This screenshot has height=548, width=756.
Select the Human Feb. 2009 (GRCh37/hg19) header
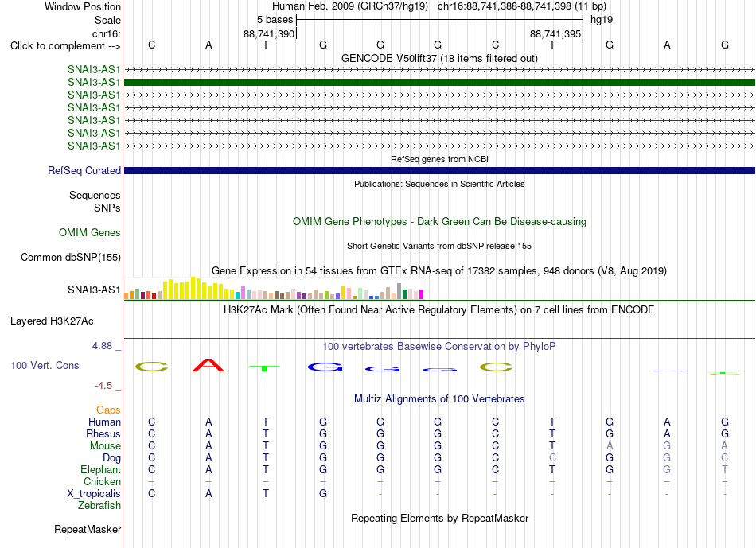coord(350,6)
